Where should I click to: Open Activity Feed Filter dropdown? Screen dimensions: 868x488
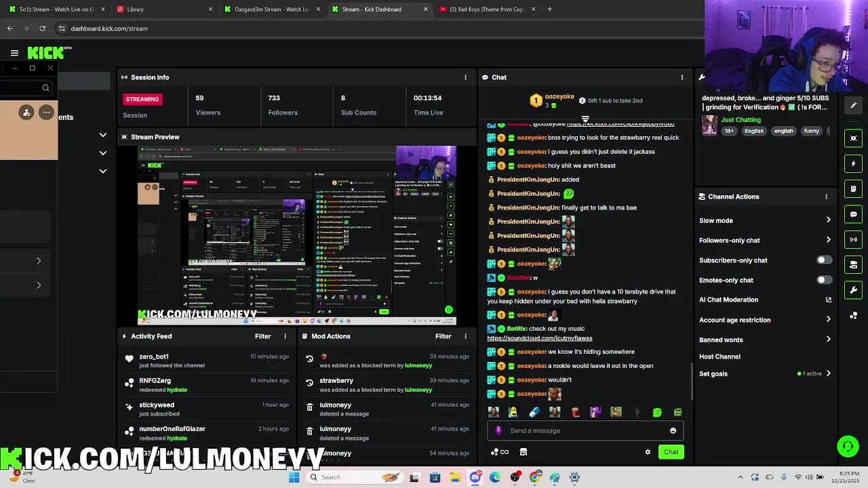(262, 336)
